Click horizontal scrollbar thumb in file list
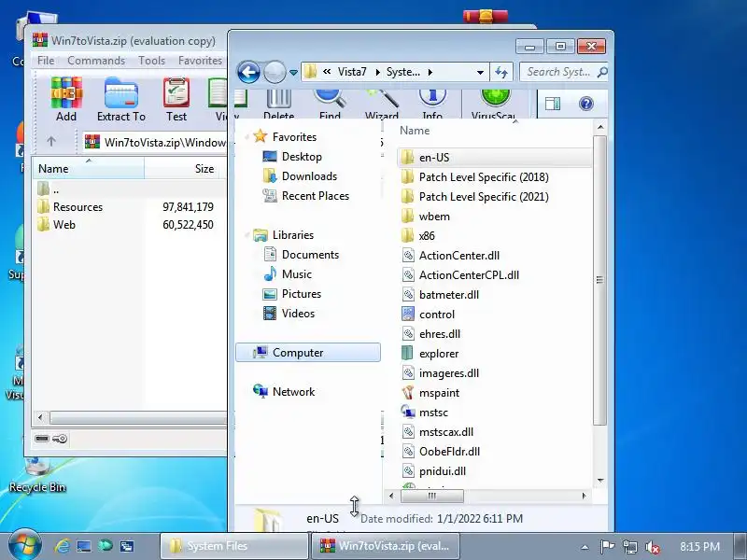Viewport: 747px width, 560px height. point(432,496)
